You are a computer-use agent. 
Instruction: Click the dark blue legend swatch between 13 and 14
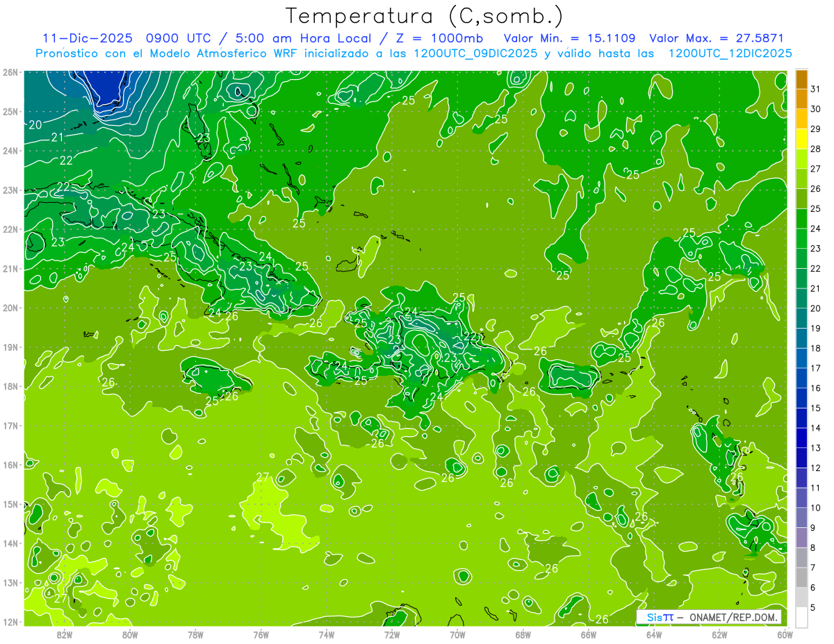[x=801, y=438]
